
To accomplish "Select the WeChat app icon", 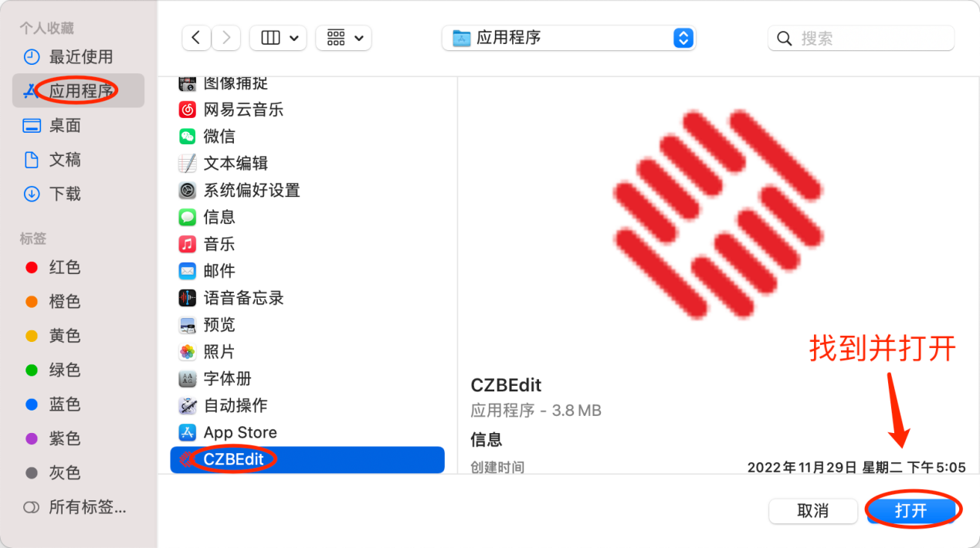I will (x=187, y=137).
